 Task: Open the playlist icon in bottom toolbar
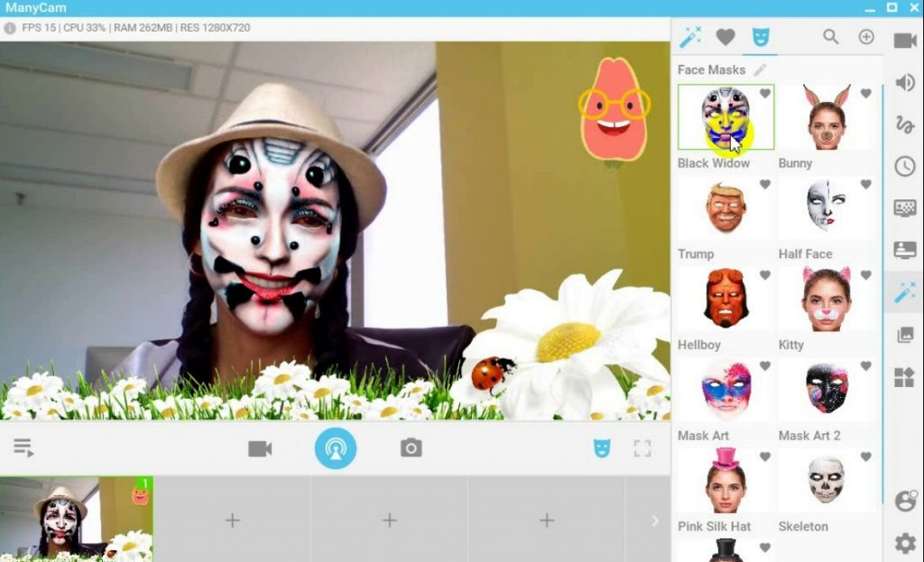23,447
